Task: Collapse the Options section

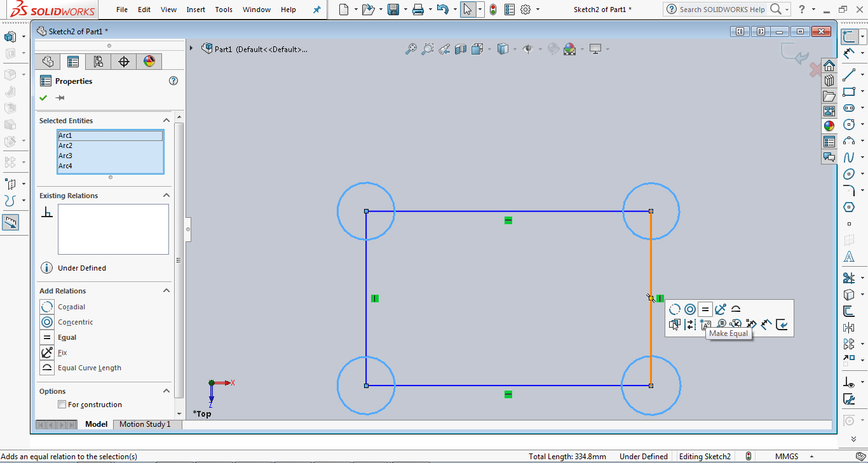Action: click(166, 391)
